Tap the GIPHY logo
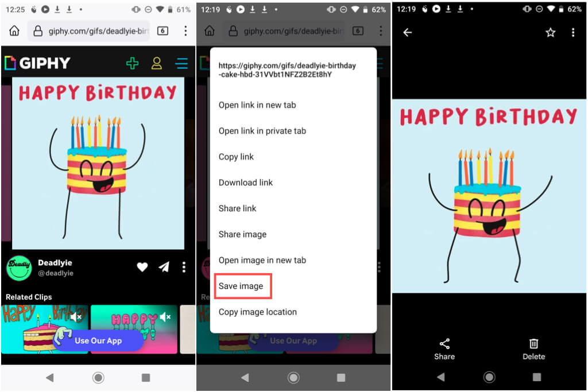 click(x=37, y=63)
